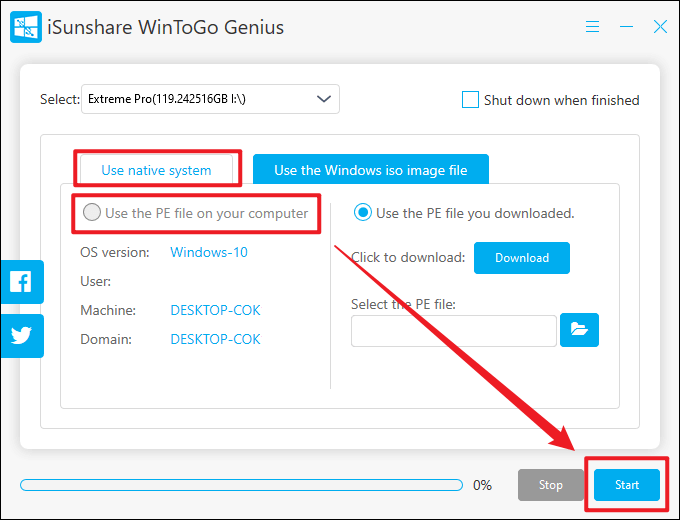Click the 0% progress label

pyautogui.click(x=482, y=485)
